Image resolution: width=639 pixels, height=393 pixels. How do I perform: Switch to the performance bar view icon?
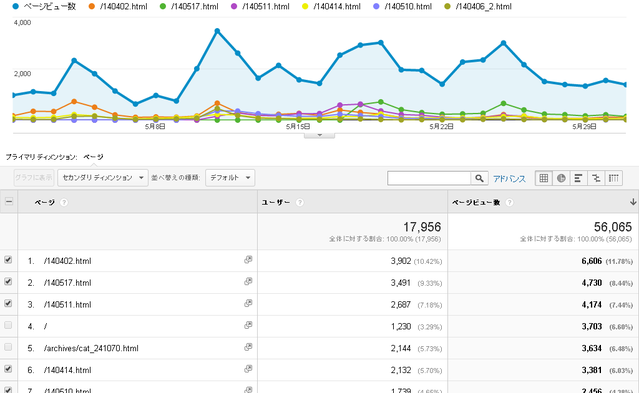click(x=578, y=178)
